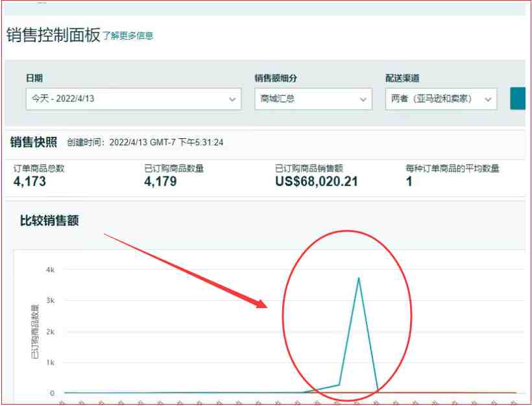Select the 销售控制面板 page heading
Viewport: 532px width, 406px height.
(54, 34)
